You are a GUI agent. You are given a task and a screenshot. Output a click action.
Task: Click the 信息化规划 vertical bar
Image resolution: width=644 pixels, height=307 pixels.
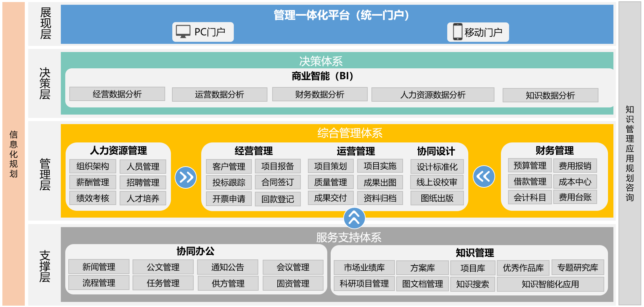(14, 154)
